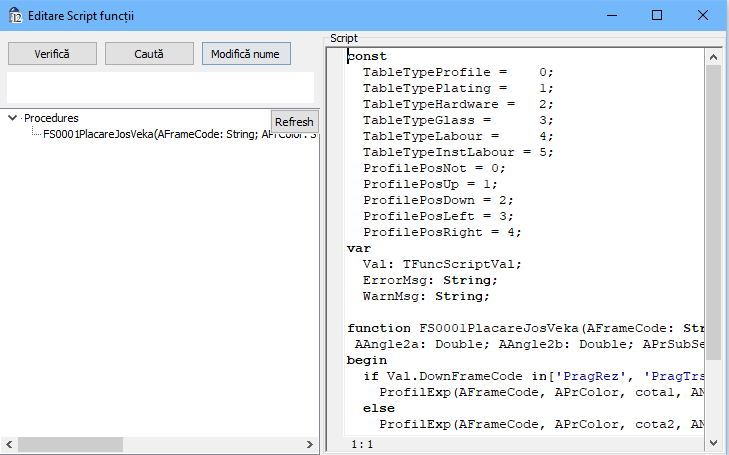
Task: Click up arrow of script vertical scrollbar
Action: [713, 56]
